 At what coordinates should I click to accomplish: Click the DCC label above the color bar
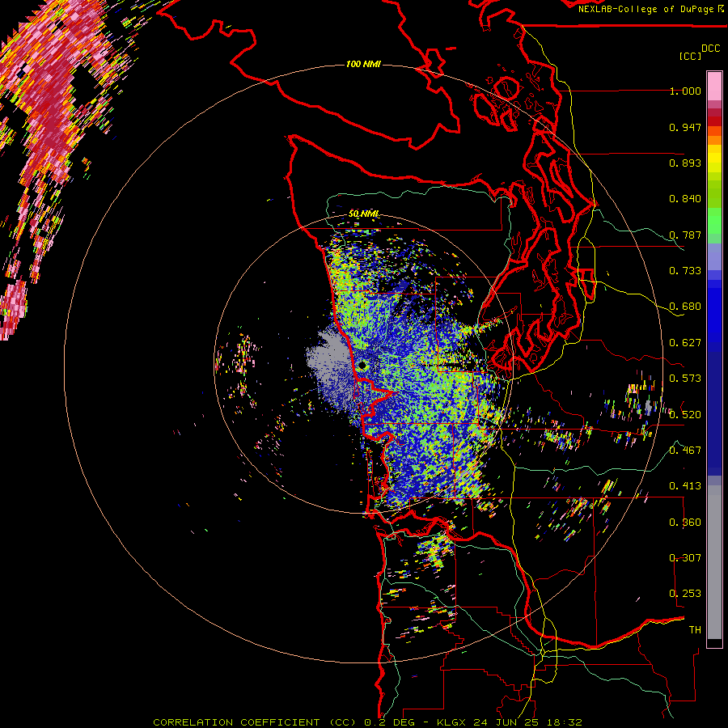coord(711,49)
